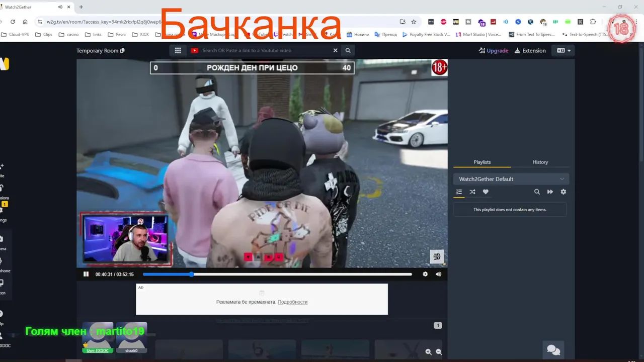The width and height of the screenshot is (644, 362).
Task: Select the YouTube source icon in the search bar
Action: [194, 50]
